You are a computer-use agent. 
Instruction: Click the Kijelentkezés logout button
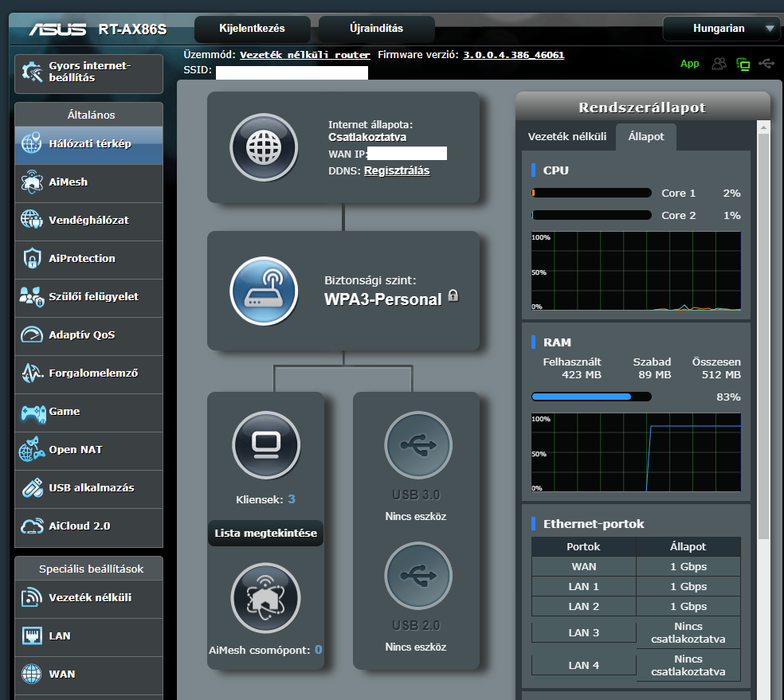pyautogui.click(x=252, y=29)
